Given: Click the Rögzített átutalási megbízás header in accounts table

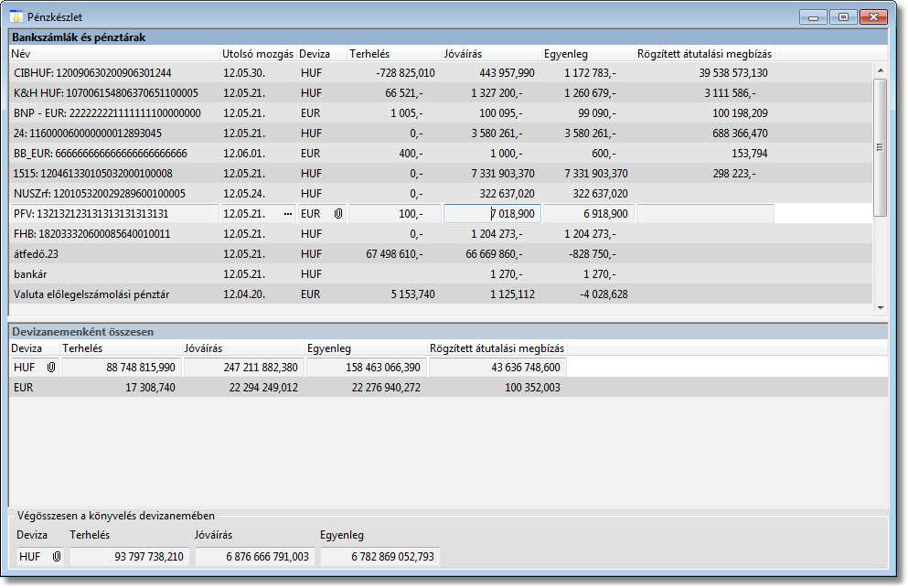Looking at the screenshot, I should pyautogui.click(x=704, y=54).
